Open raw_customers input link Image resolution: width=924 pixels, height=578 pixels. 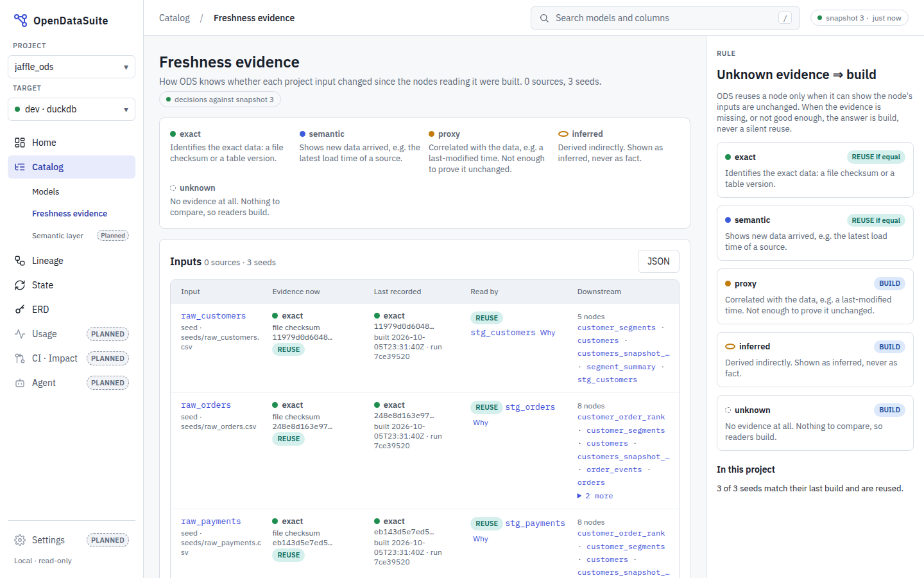(213, 316)
